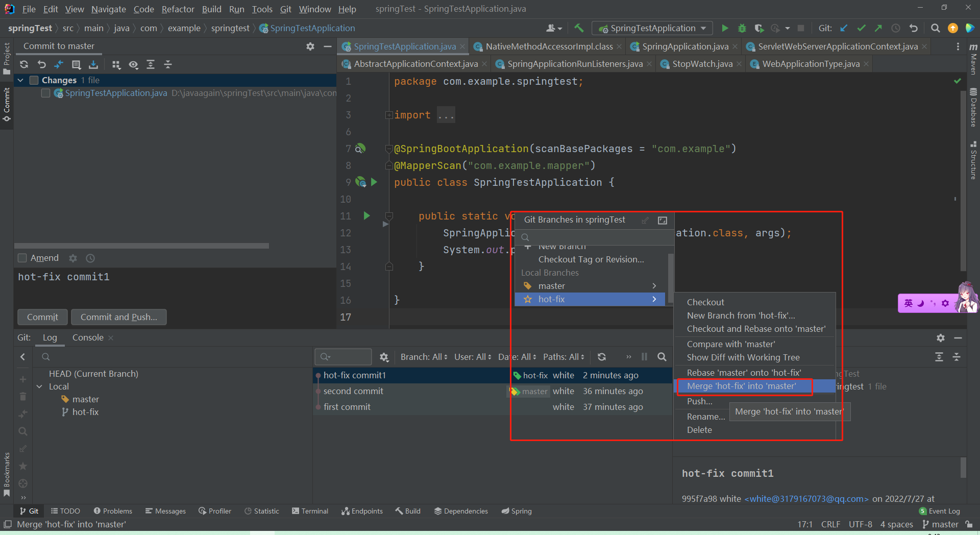
Task: Select the hot-fix branch in Local tree
Action: tap(85, 412)
